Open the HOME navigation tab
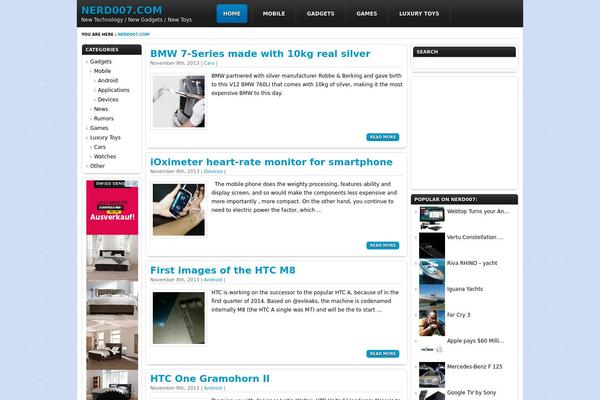Screen dimensions: 600x400 (x=232, y=14)
